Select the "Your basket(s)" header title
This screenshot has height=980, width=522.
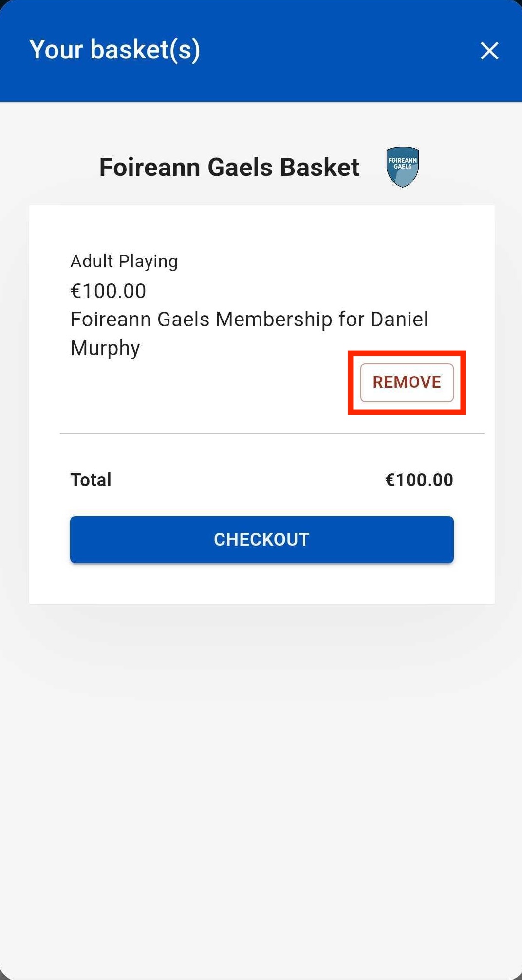pos(115,50)
